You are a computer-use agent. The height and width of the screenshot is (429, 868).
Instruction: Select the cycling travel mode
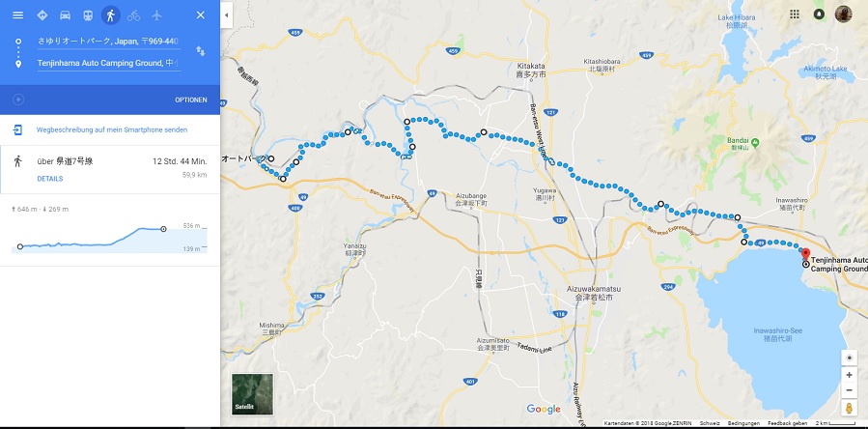click(x=133, y=15)
